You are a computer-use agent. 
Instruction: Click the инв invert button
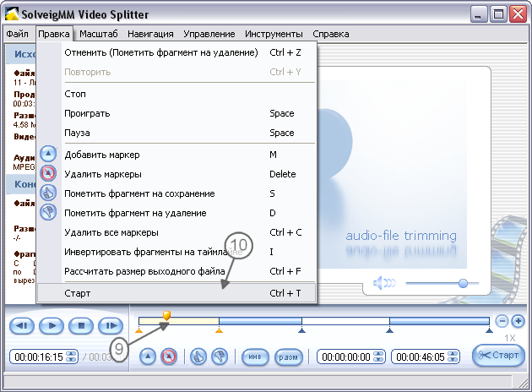coord(255,357)
